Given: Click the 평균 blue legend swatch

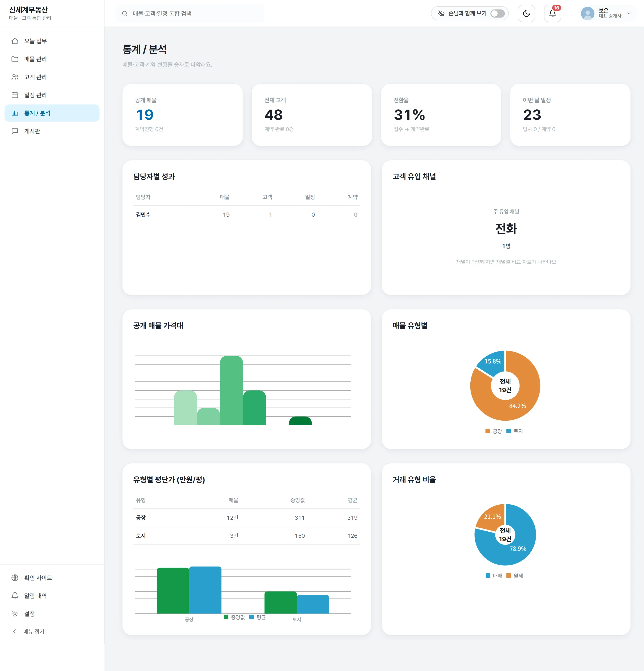Looking at the screenshot, I should [x=252, y=617].
